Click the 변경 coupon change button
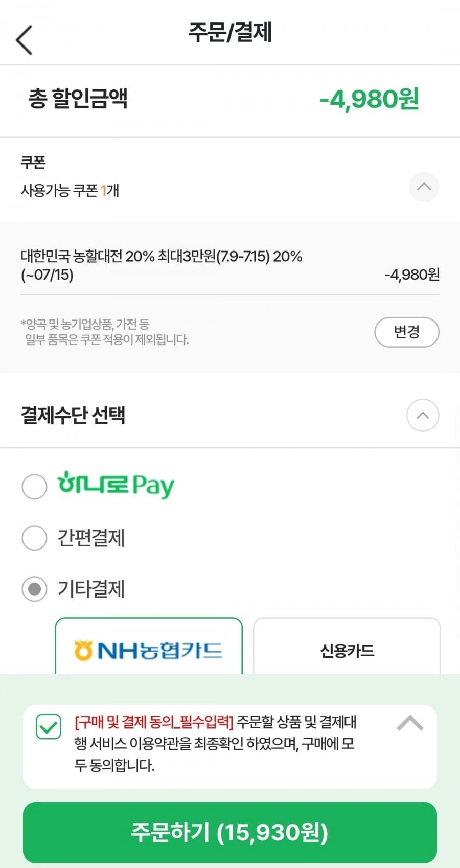Screen dimensions: 460x868 407,332
